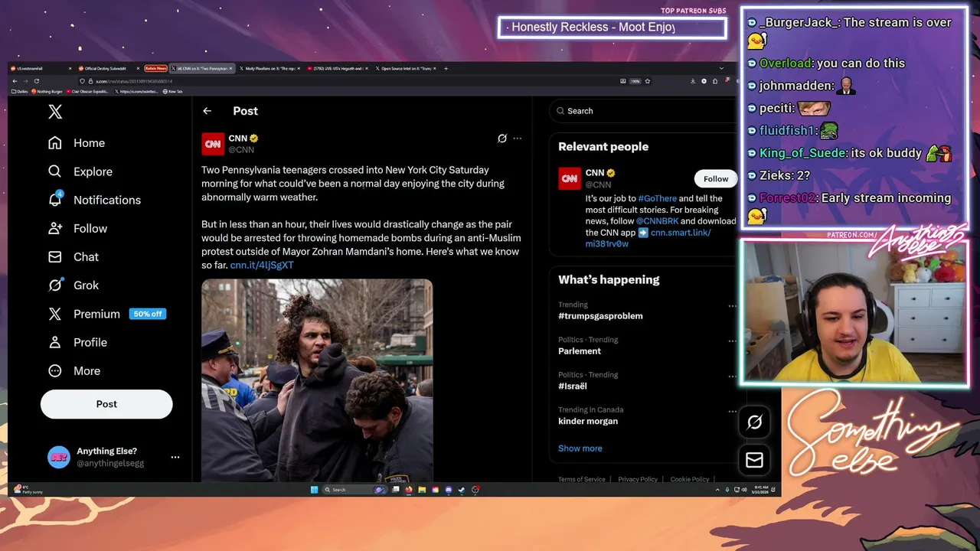Screen dimensions: 980x551
Task: Open the post's arrest photo
Action: 317,380
